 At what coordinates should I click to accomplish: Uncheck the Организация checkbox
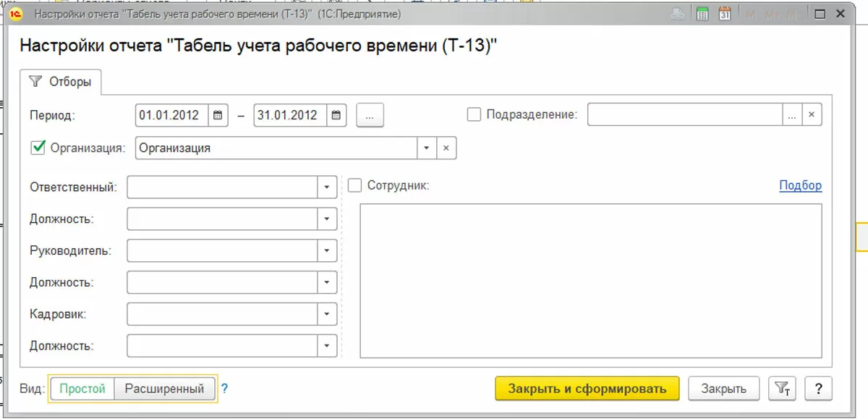(38, 148)
